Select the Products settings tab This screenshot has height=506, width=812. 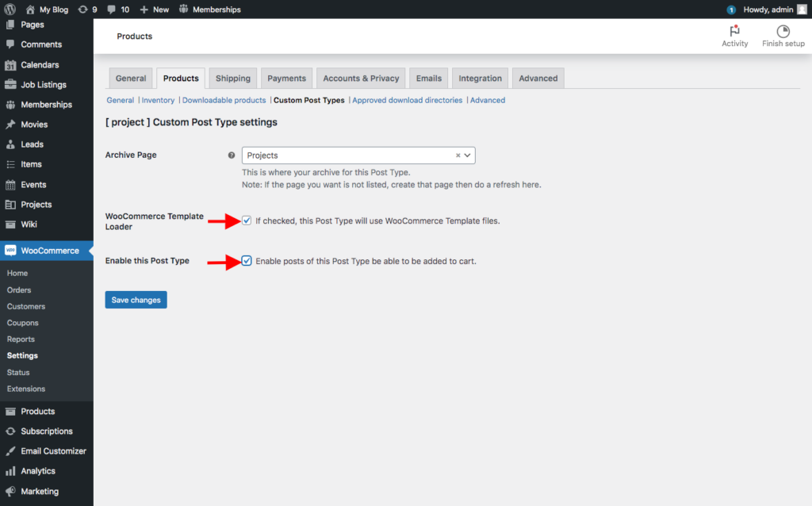(x=181, y=79)
